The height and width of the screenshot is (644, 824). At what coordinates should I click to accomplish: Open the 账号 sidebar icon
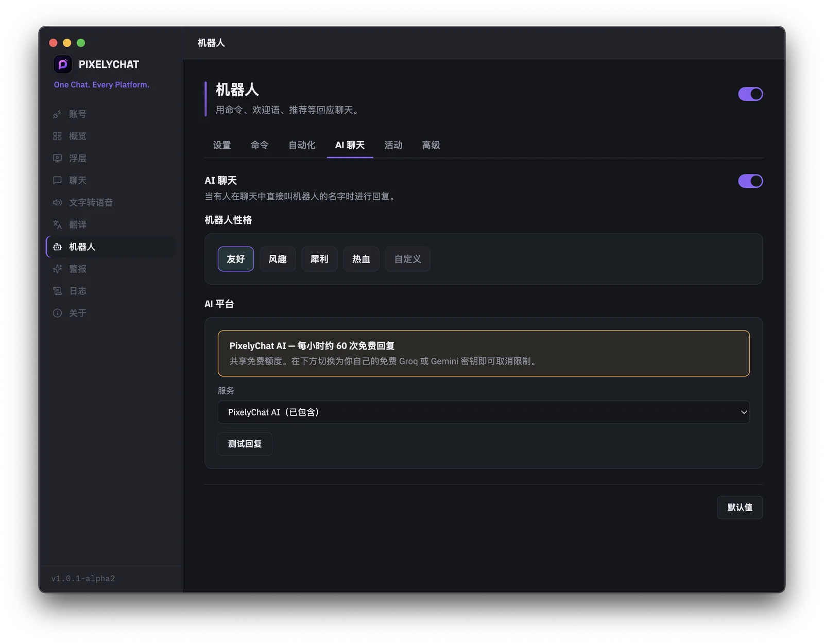click(x=57, y=114)
